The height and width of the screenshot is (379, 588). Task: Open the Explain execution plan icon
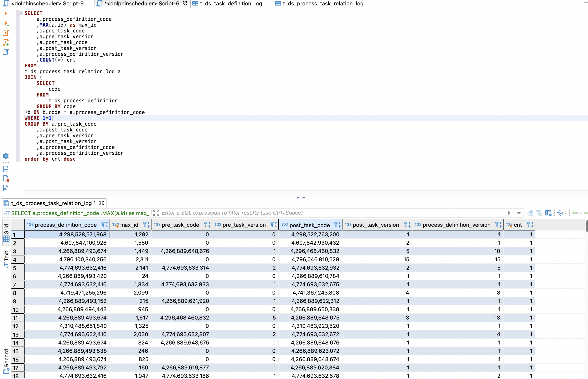tap(6, 52)
